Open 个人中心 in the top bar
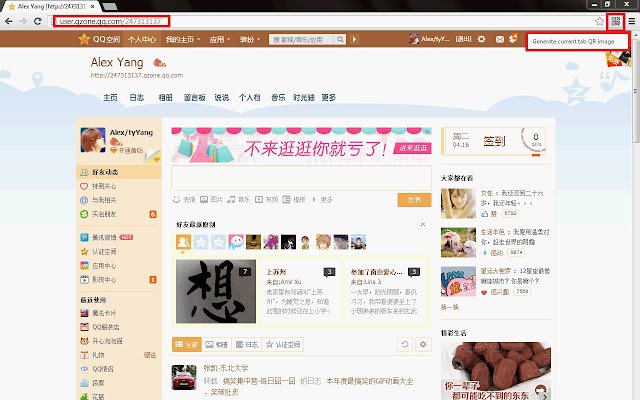Viewport: 640px width, 400px height. coord(142,39)
